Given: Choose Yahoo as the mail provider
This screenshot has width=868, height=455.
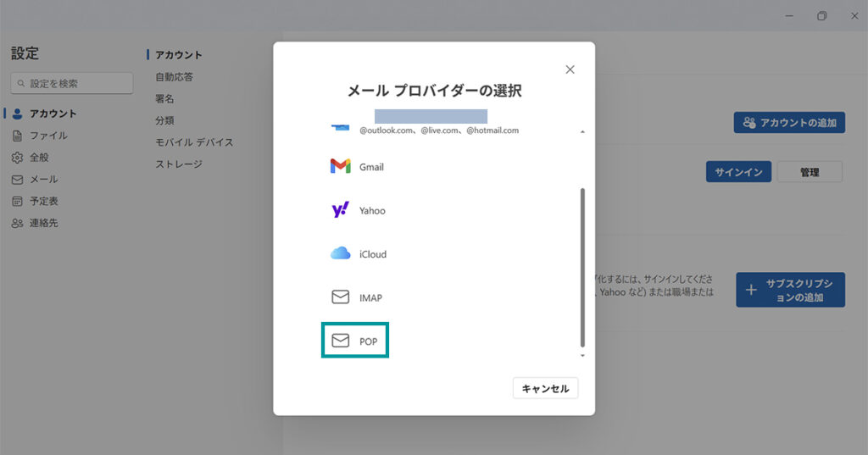Looking at the screenshot, I should coord(359,210).
